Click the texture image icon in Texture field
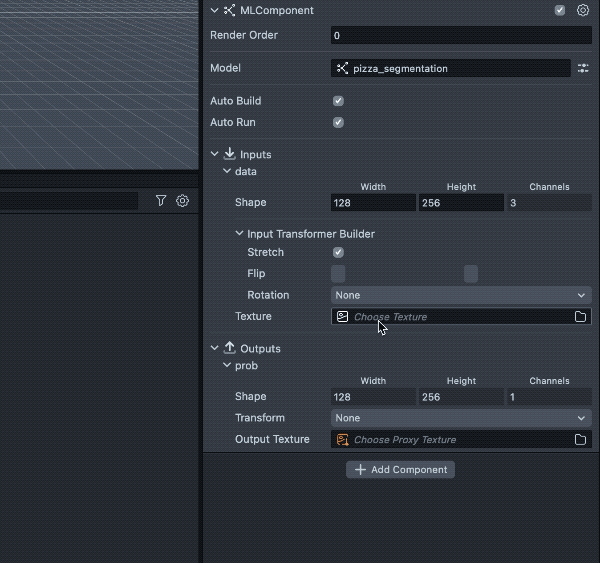The height and width of the screenshot is (563, 600). (x=342, y=317)
